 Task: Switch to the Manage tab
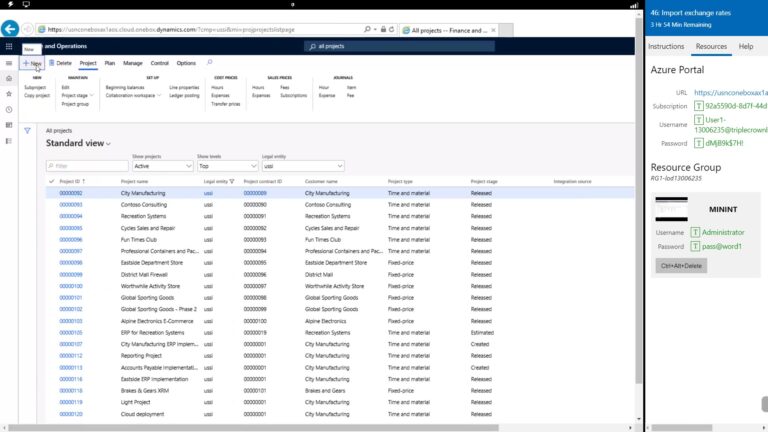click(133, 63)
